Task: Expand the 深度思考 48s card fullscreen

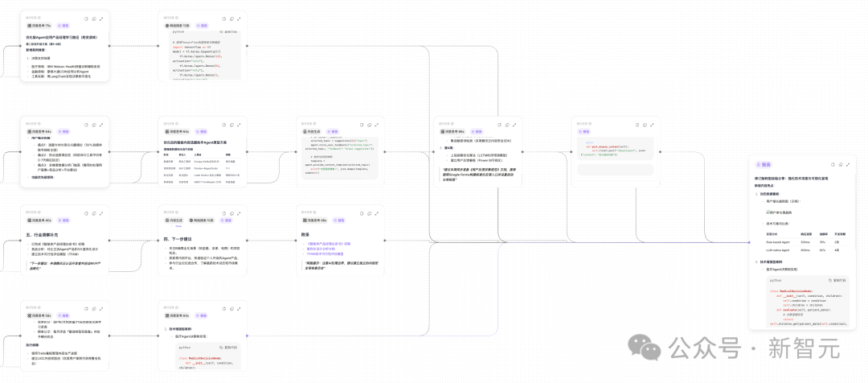Action: click(376, 213)
